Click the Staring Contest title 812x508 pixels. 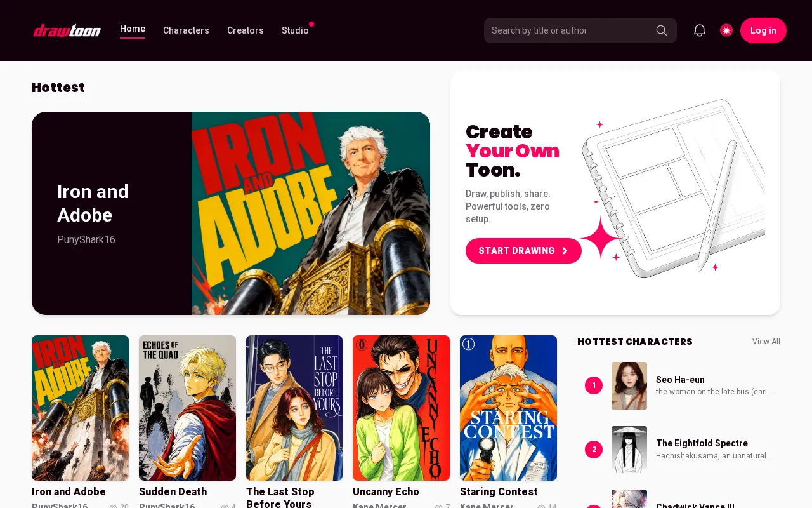[499, 492]
